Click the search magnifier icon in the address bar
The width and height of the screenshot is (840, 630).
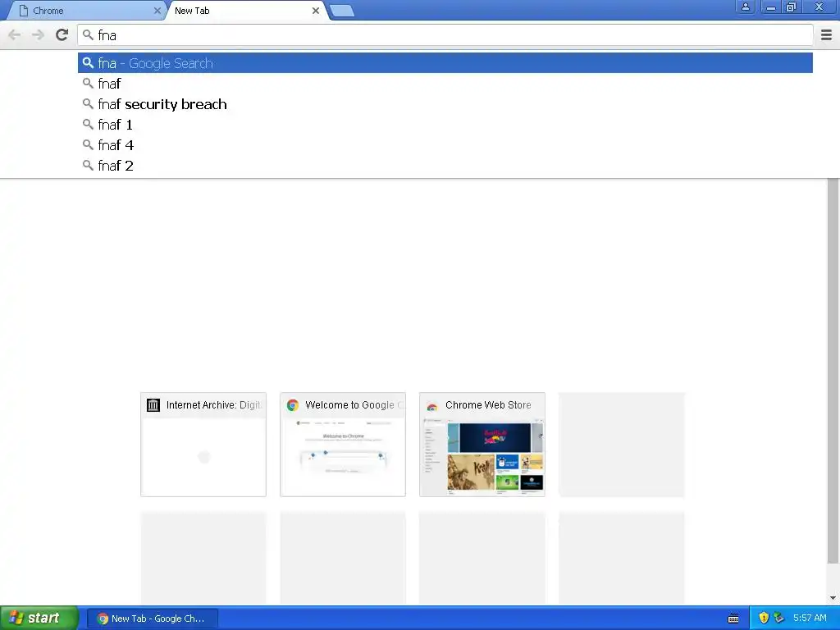(x=88, y=34)
